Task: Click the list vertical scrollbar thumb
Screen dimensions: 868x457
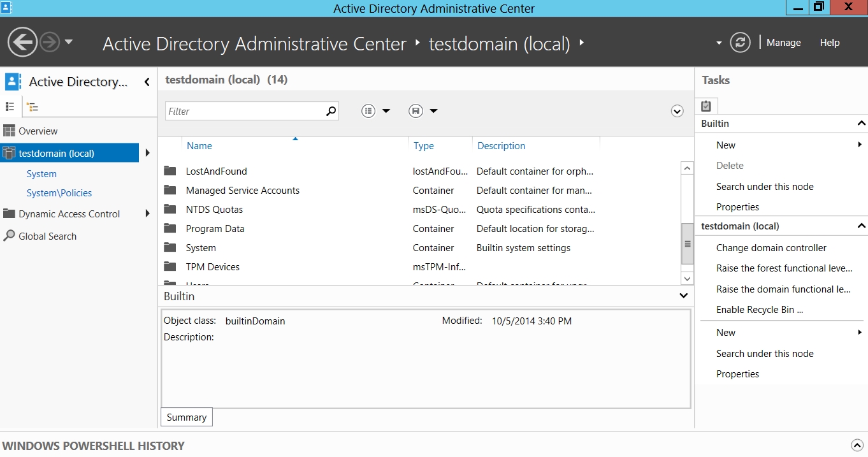Action: [687, 243]
